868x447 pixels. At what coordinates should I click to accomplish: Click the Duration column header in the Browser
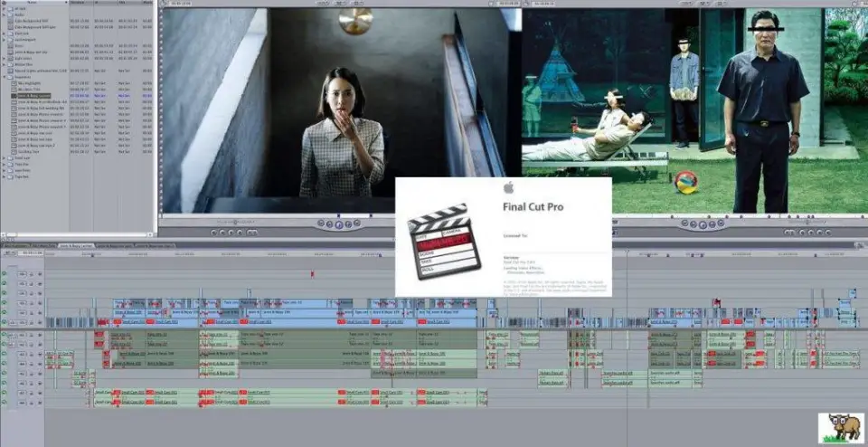point(78,3)
